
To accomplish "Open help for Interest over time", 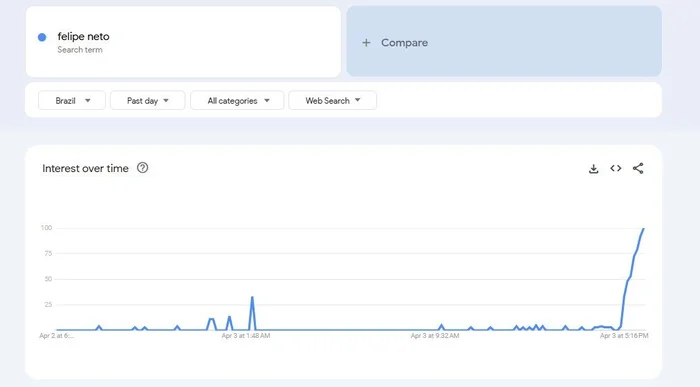I will pyautogui.click(x=142, y=168).
